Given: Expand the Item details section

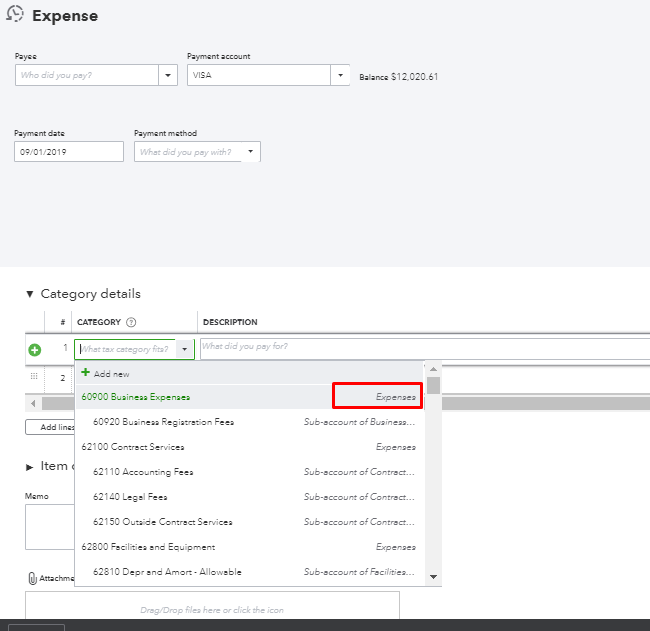Looking at the screenshot, I should (30, 466).
